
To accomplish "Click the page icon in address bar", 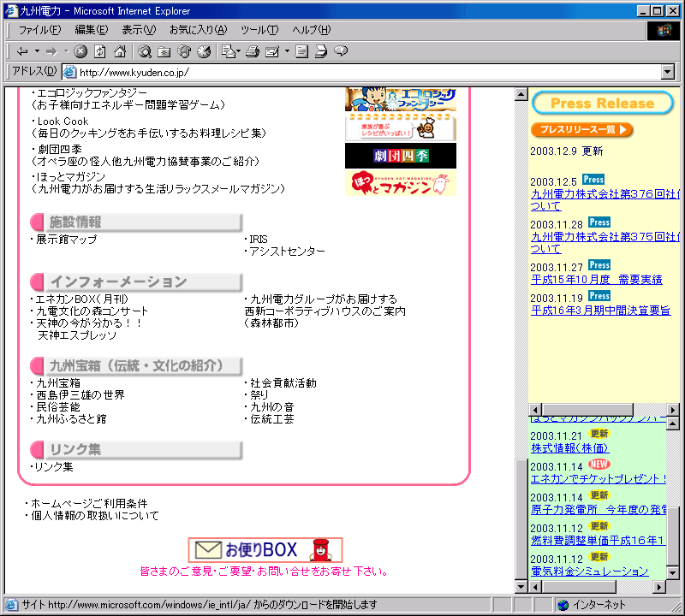I will coord(70,72).
